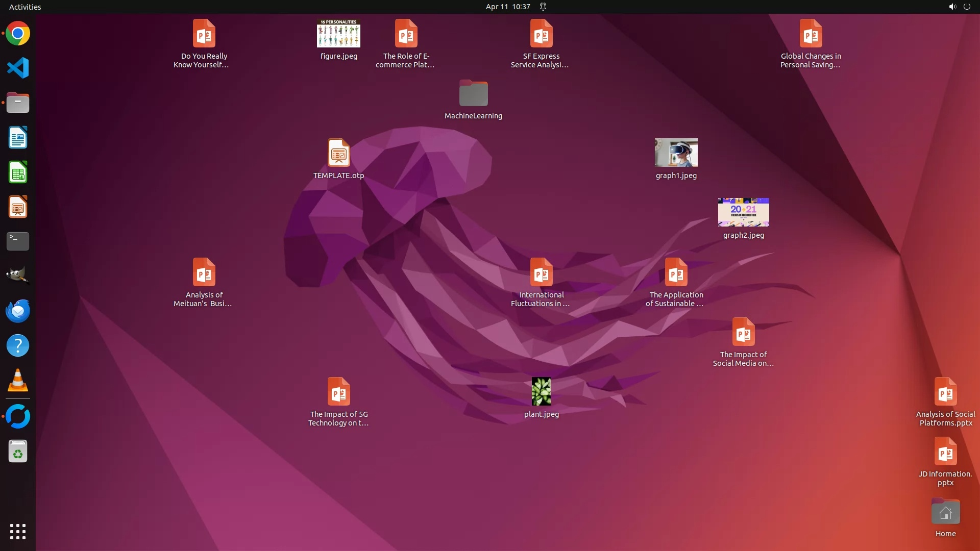This screenshot has height=551, width=980.
Task: Open the volume indicator in top bar
Action: (952, 7)
